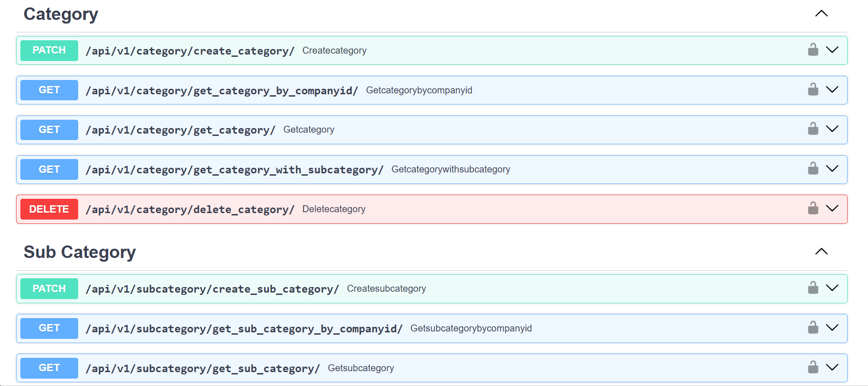Click lock icon on create_sub_category row
The width and height of the screenshot is (868, 386).
(813, 288)
